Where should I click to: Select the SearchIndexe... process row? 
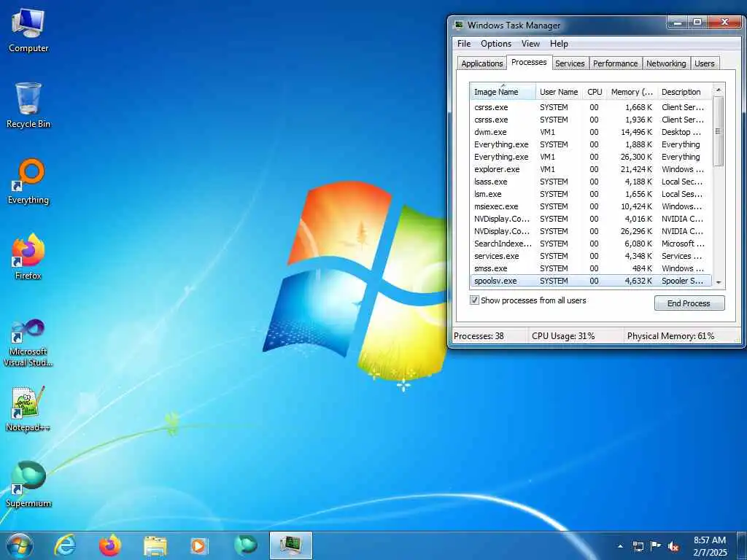pos(591,244)
